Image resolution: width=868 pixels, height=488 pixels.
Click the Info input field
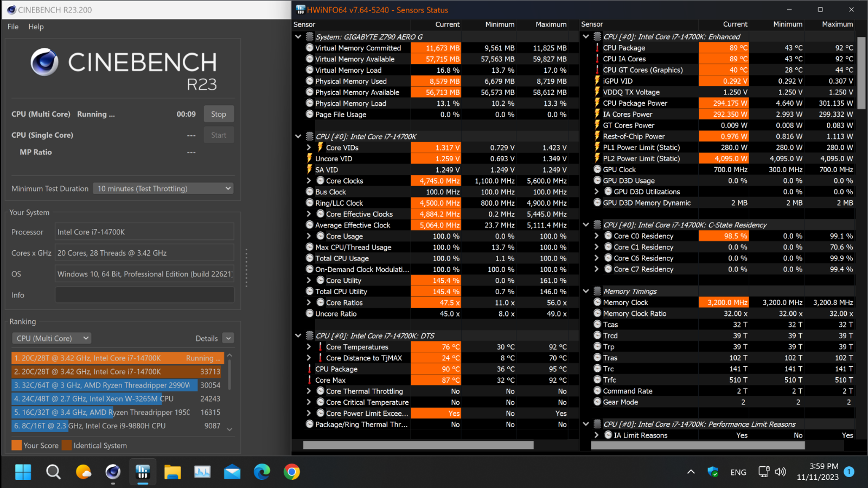pos(144,295)
